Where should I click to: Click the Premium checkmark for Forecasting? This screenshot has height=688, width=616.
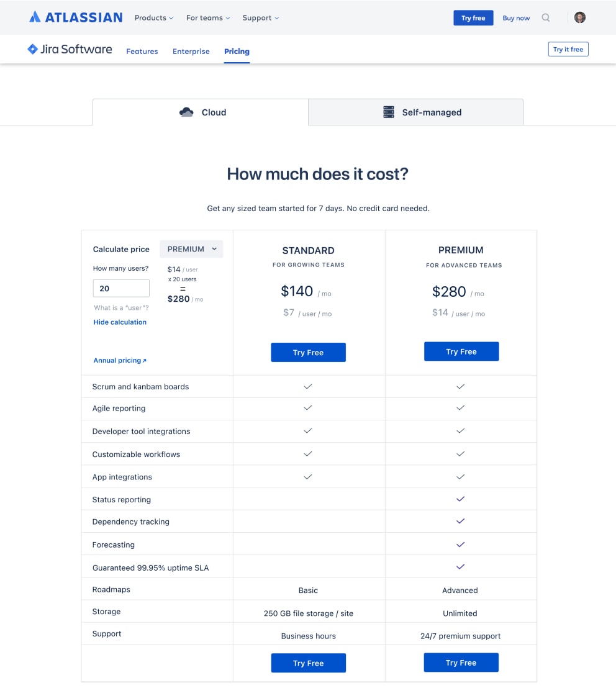tap(461, 544)
